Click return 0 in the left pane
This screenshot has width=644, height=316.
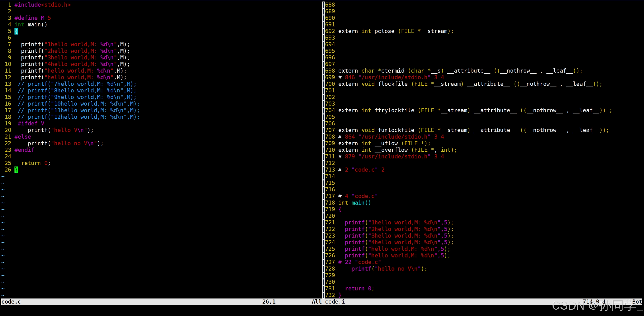coord(36,163)
